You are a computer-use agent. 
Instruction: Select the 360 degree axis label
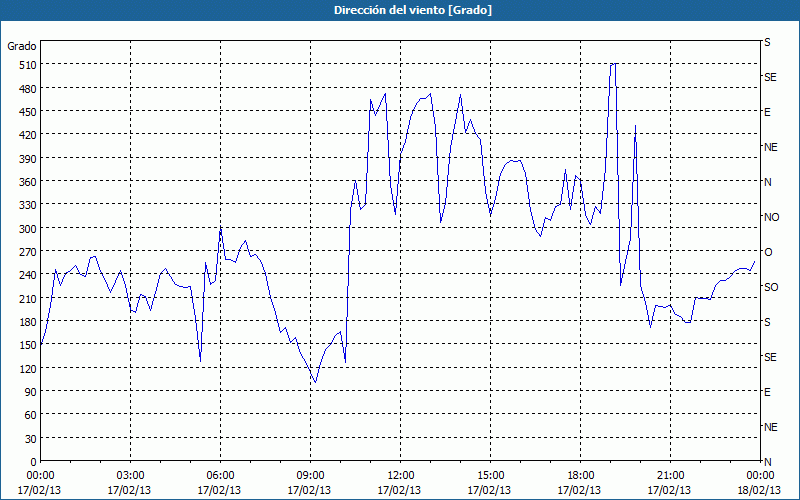click(x=28, y=182)
